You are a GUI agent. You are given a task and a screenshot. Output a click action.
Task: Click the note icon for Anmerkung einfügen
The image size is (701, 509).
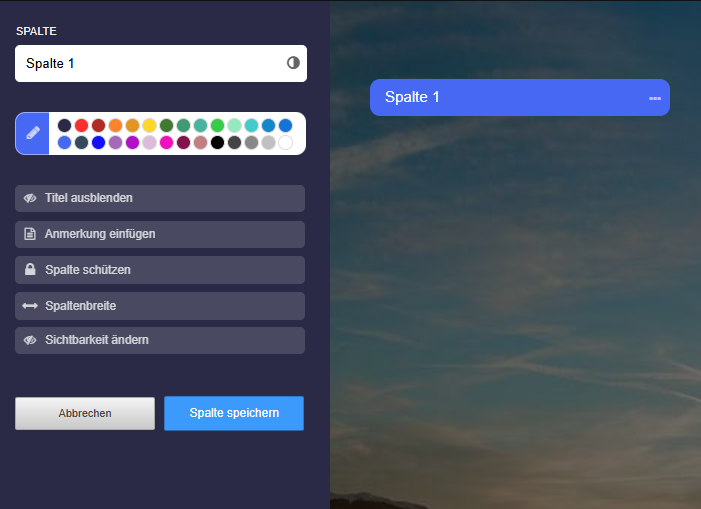point(30,234)
